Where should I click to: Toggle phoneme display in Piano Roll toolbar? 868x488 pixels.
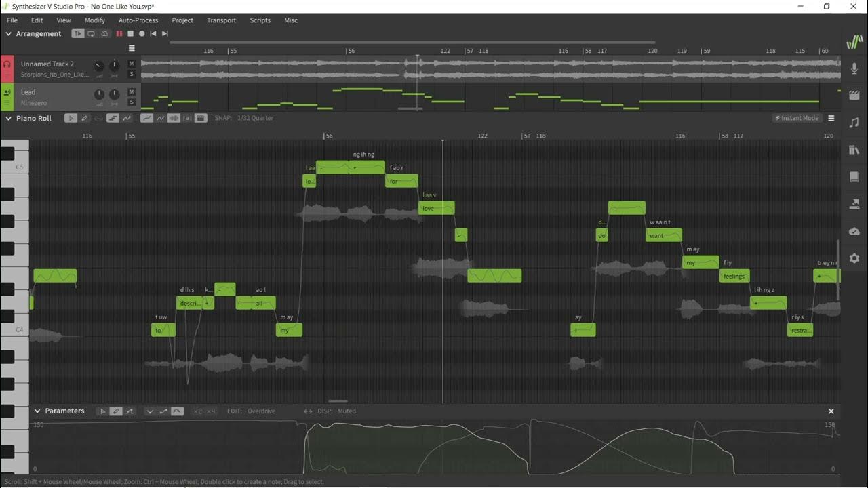[x=187, y=118]
